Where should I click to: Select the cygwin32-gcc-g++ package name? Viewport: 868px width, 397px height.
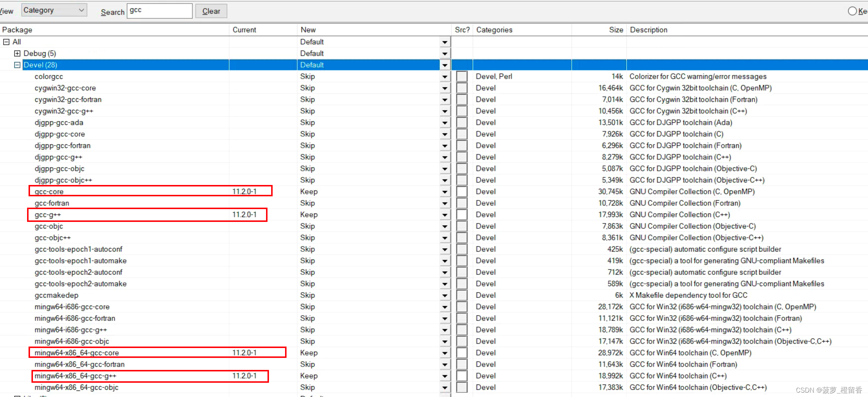[64, 111]
